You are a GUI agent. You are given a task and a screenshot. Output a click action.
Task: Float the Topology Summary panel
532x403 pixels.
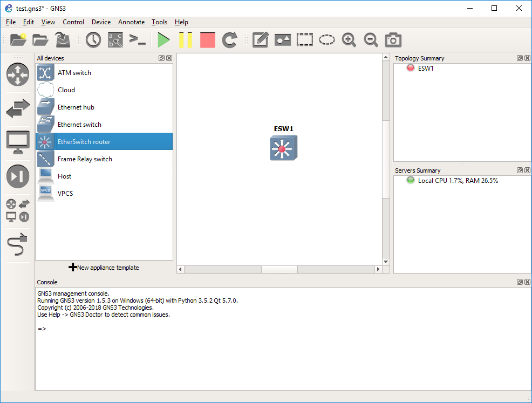[520, 58]
